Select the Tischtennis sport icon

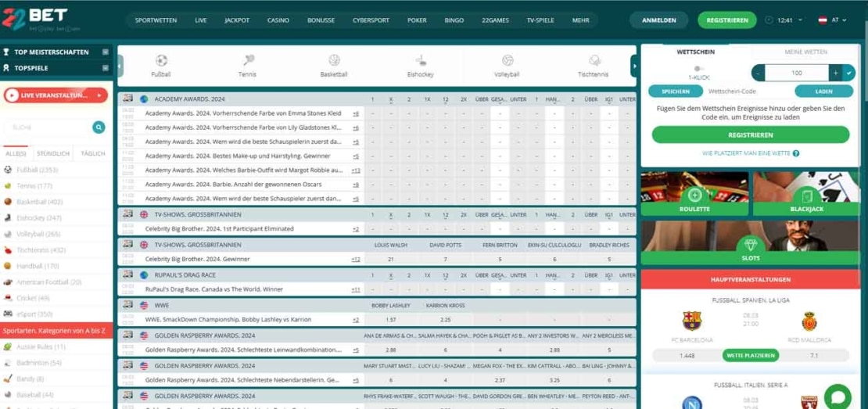click(x=594, y=60)
